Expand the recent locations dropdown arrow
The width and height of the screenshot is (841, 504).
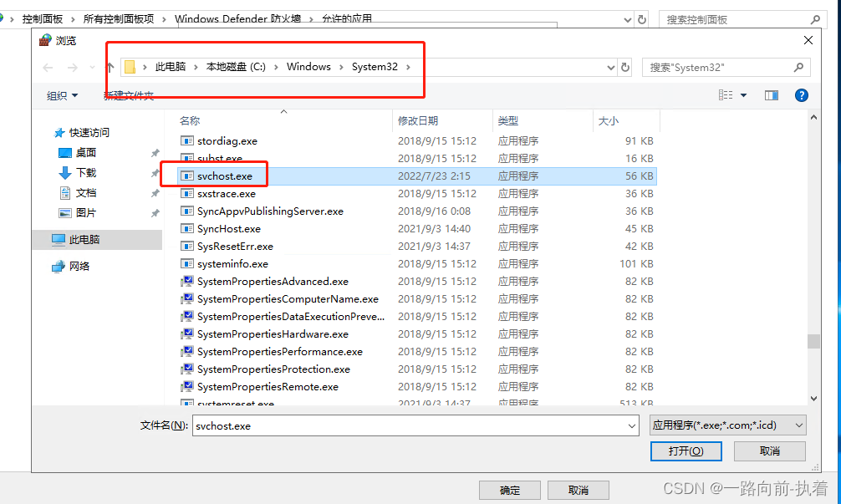[x=92, y=67]
